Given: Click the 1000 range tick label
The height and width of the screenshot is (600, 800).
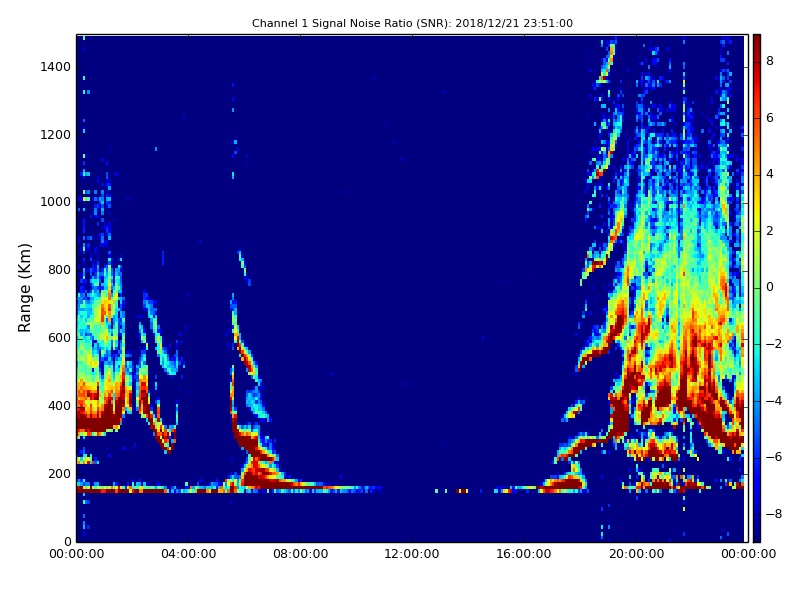Looking at the screenshot, I should [56, 202].
